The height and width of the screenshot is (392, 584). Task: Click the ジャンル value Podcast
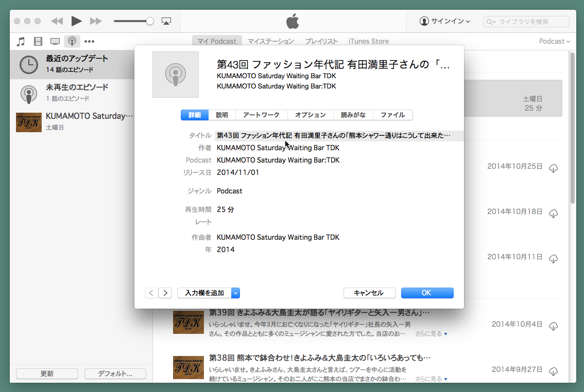point(230,191)
